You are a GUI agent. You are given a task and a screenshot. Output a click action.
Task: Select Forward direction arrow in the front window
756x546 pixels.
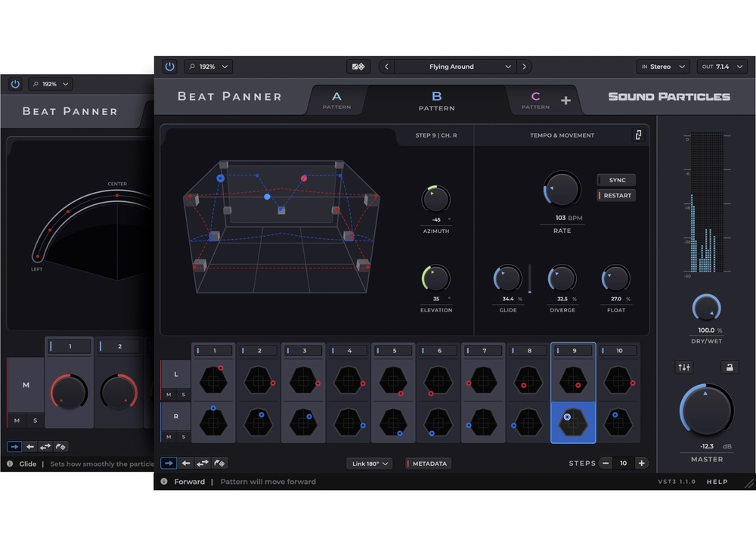pos(169,463)
